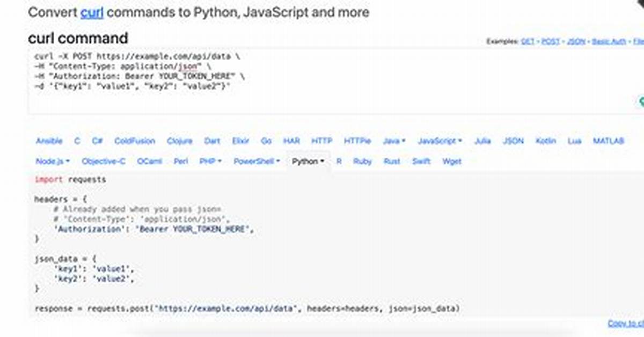Select the Objective-C tab
The width and height of the screenshot is (644, 337).
[104, 162]
